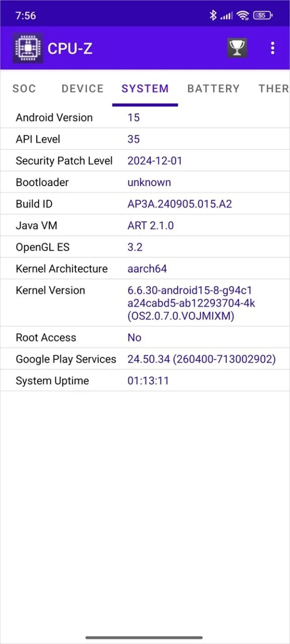Tap the battery indicator showing 55
Viewport: 290px width, 644px height.
click(x=261, y=15)
